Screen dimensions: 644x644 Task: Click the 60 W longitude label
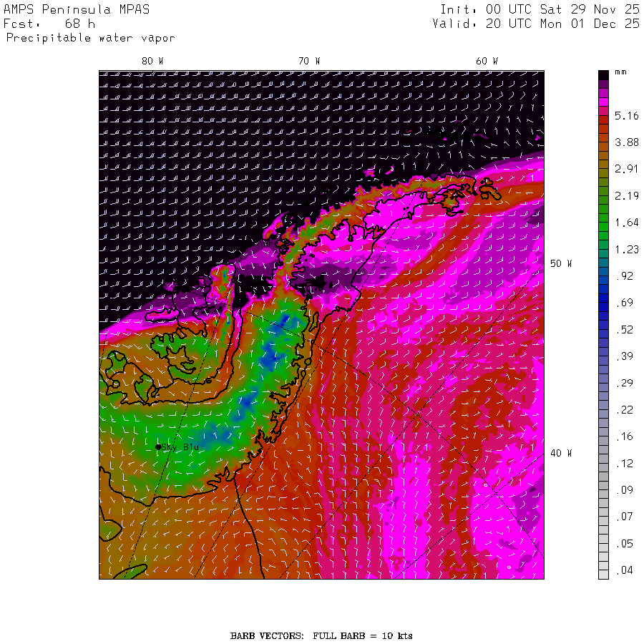pyautogui.click(x=487, y=61)
